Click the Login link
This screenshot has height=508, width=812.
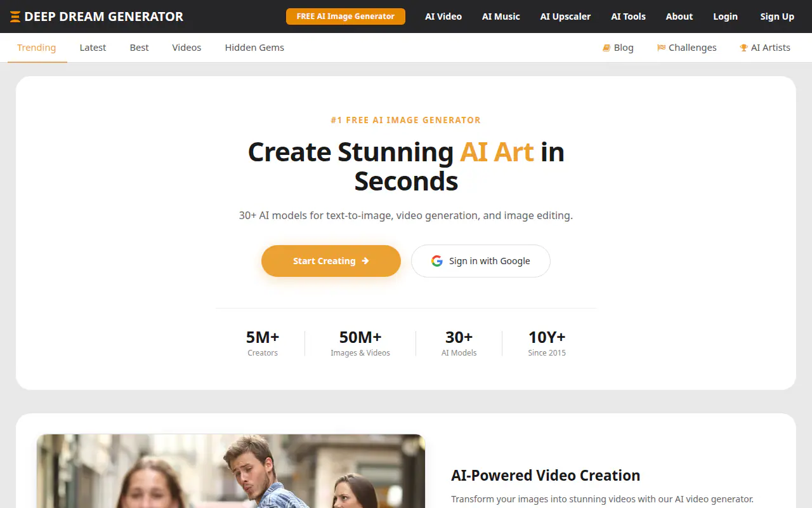tap(725, 17)
